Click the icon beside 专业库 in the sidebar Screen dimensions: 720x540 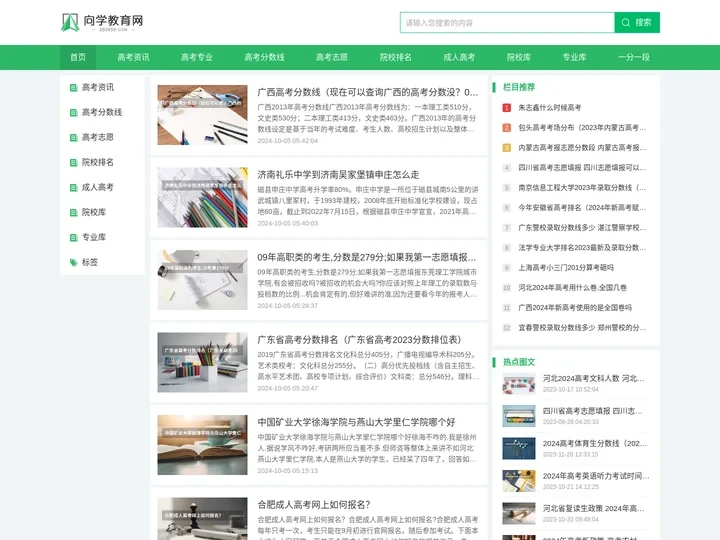coord(73,237)
